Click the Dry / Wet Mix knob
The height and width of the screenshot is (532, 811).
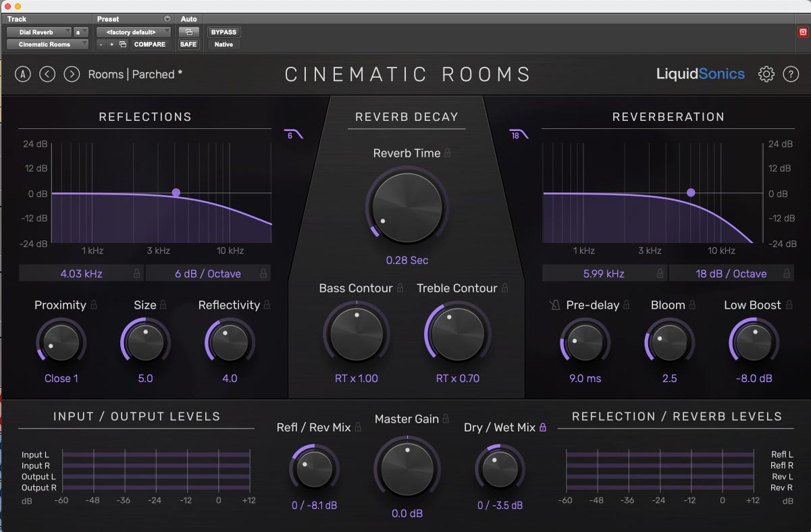[500, 469]
